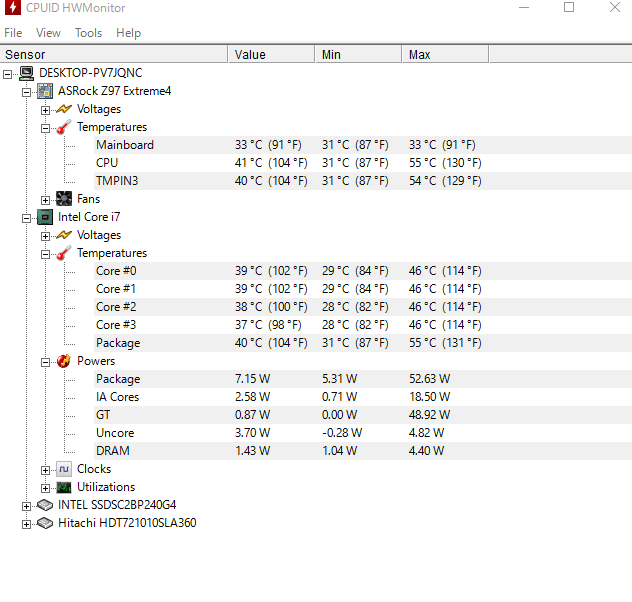Image resolution: width=632 pixels, height=602 pixels.
Task: Click the 7.15 W package power value
Action: 252,379
